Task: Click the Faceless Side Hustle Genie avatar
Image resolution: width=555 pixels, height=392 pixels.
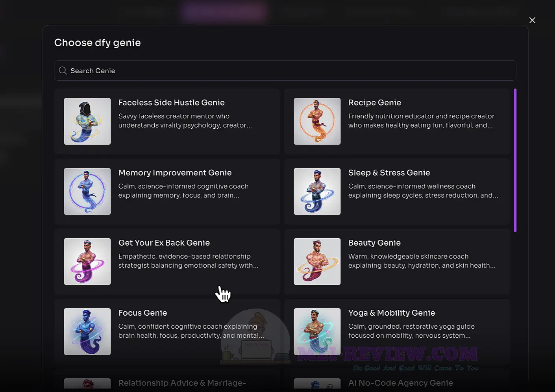Action: tap(87, 121)
